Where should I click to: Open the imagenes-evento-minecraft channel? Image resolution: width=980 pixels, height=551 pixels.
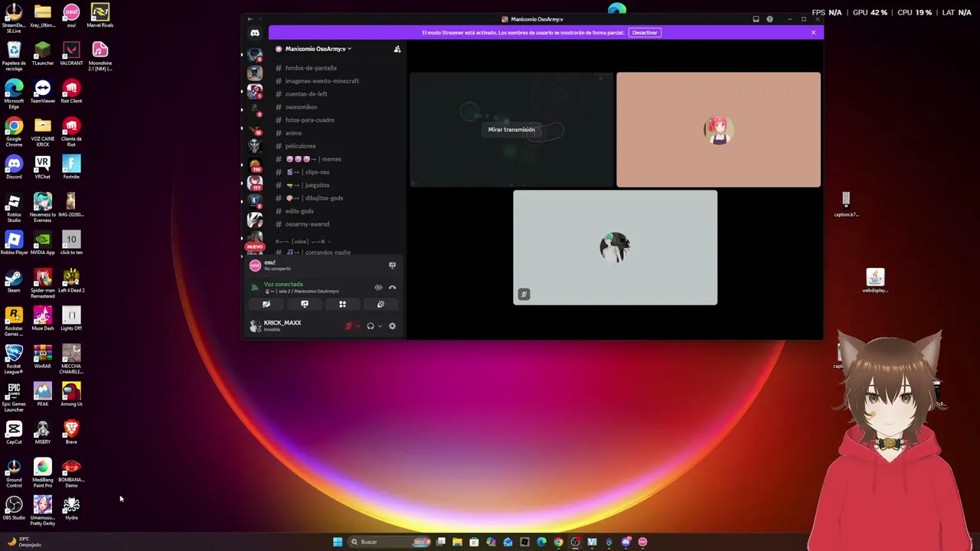(322, 81)
